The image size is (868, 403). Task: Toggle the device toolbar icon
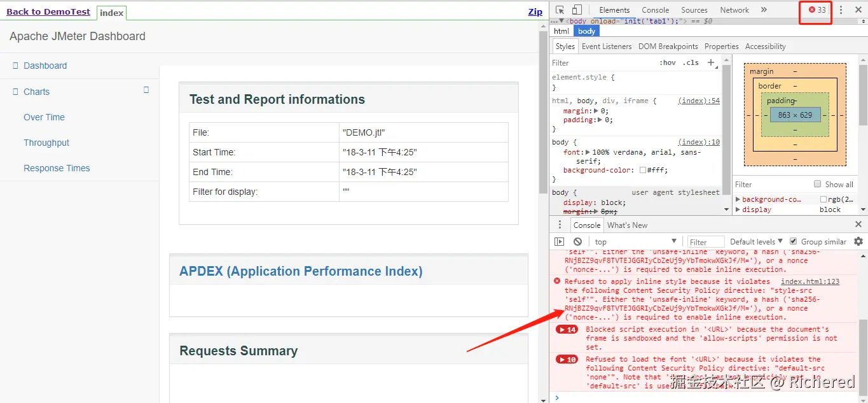pyautogui.click(x=577, y=10)
